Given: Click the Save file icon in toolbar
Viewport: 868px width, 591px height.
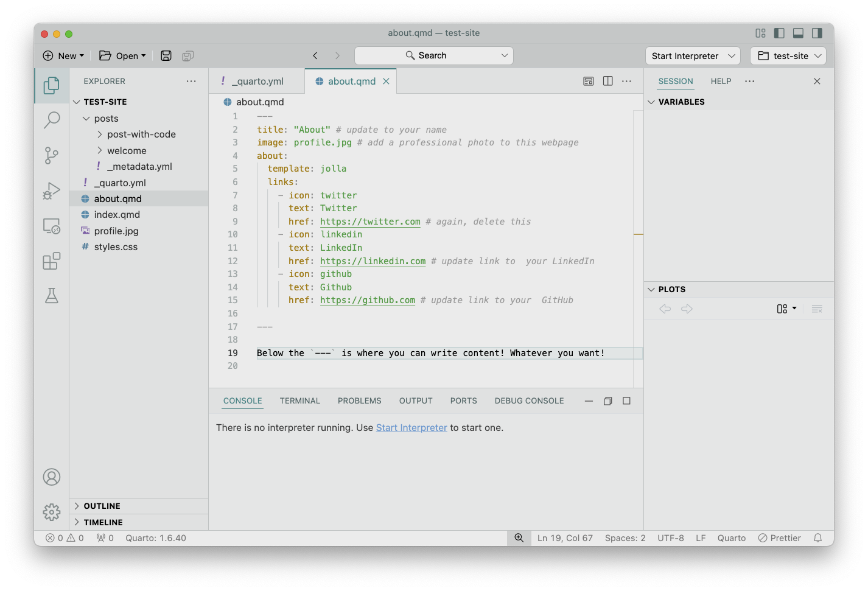Looking at the screenshot, I should tap(166, 56).
